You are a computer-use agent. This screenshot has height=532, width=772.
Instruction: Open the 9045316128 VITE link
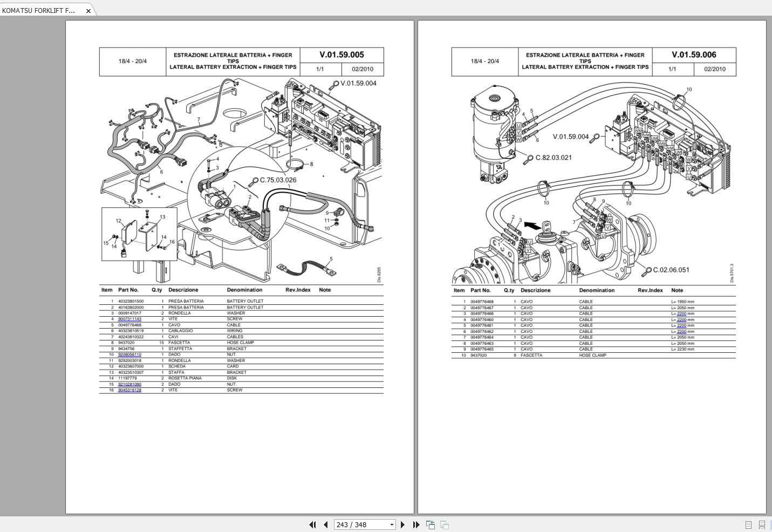[130, 390]
